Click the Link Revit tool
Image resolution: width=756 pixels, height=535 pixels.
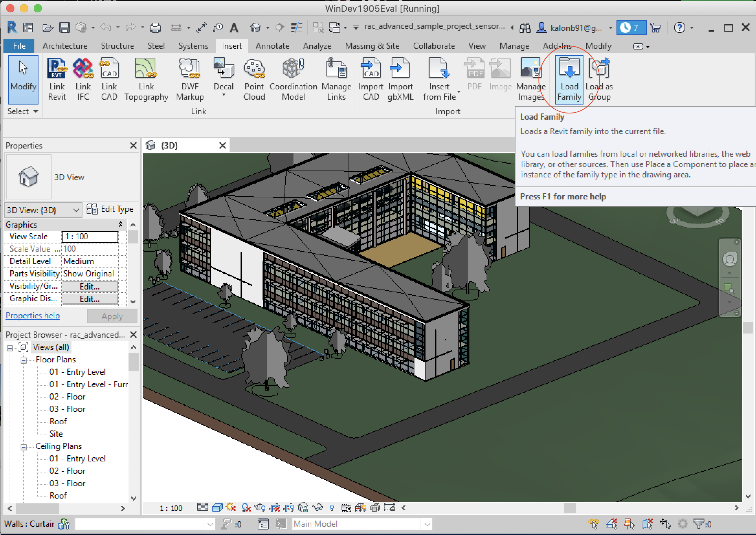(57, 79)
